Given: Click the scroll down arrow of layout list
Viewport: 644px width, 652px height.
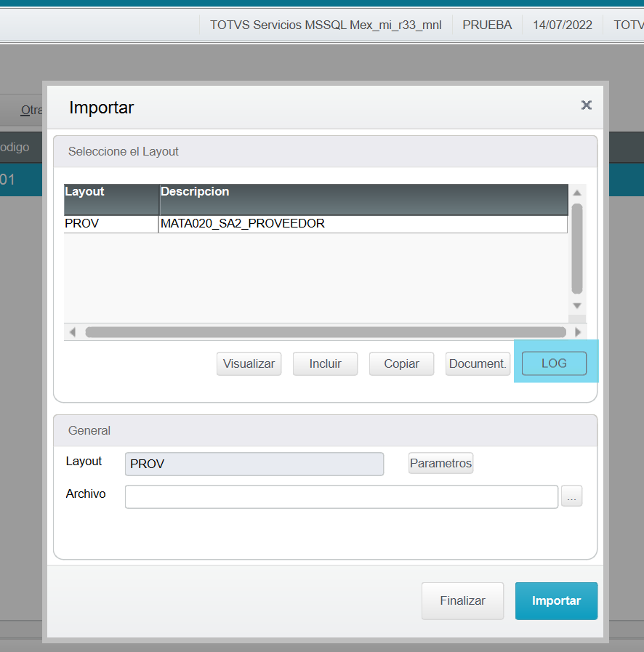Looking at the screenshot, I should click(576, 306).
